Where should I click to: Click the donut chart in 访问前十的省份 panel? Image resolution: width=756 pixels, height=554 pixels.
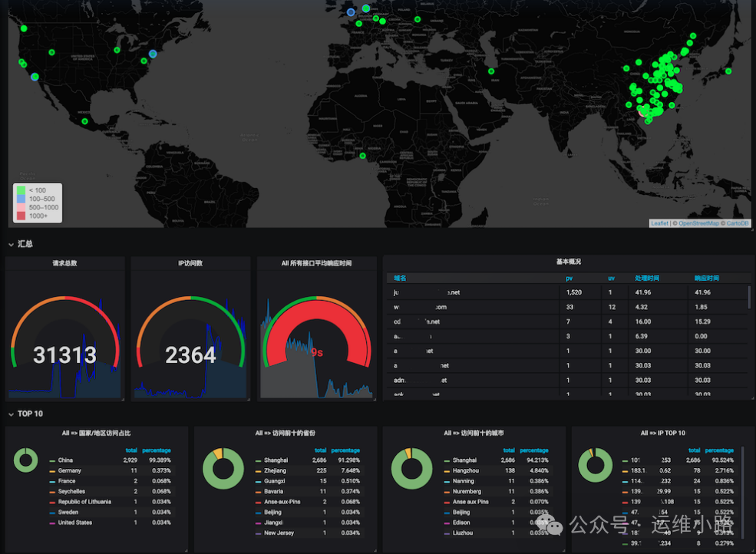pos(223,469)
